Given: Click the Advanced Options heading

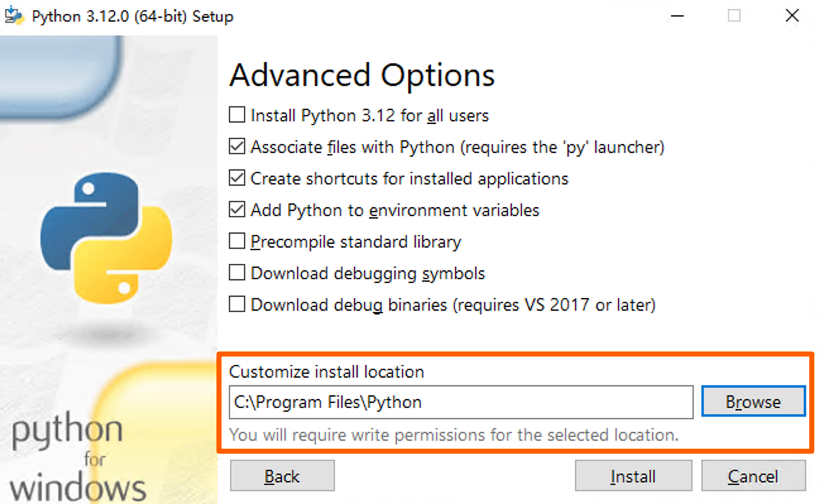Looking at the screenshot, I should 362,76.
